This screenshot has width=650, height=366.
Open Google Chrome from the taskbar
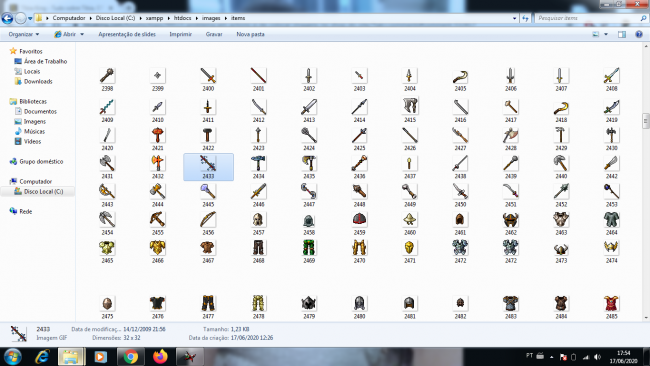[131, 356]
